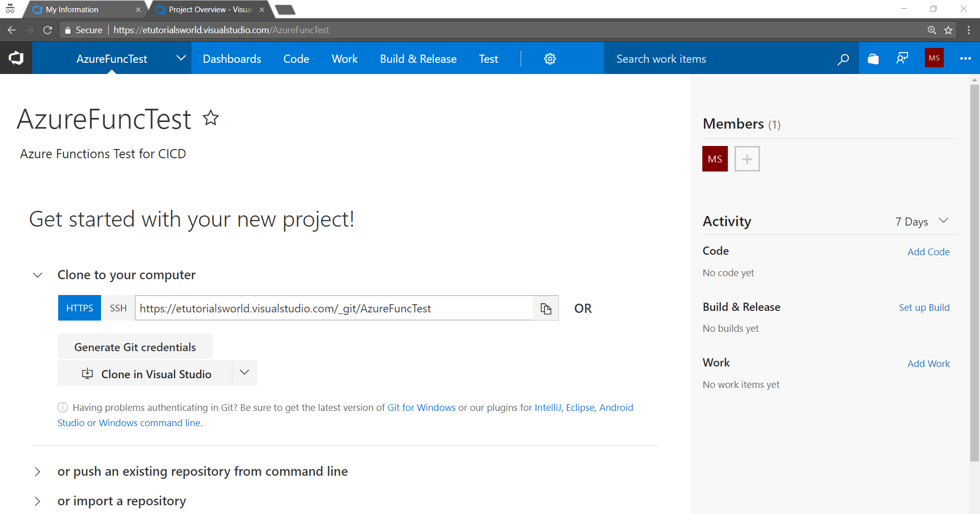
Task: Click the page vertical scrollbar
Action: (x=974, y=273)
